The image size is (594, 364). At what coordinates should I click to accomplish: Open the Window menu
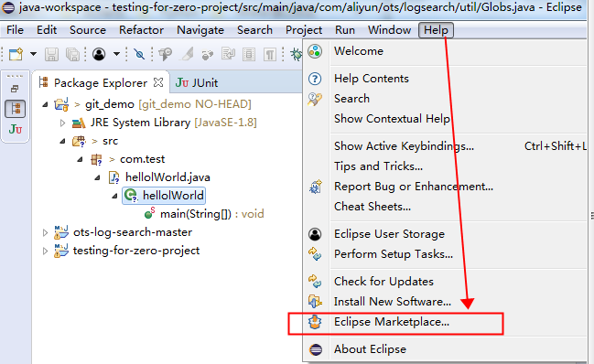(389, 30)
